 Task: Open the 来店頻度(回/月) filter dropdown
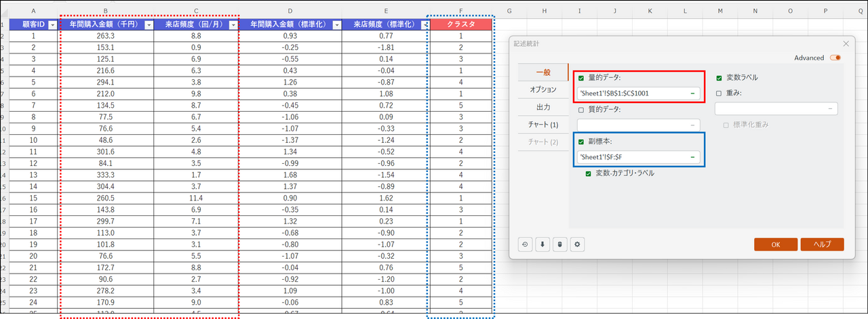(x=233, y=25)
